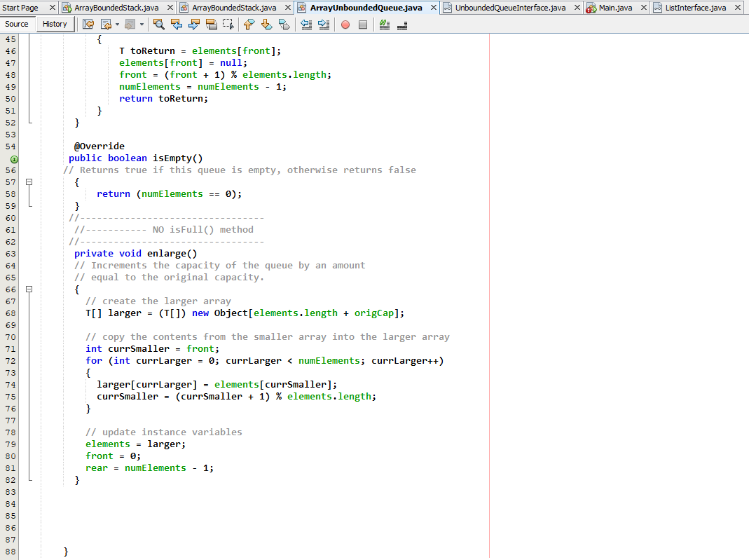Close the Main.java tab
The width and height of the screenshot is (749, 560).
(643, 8)
